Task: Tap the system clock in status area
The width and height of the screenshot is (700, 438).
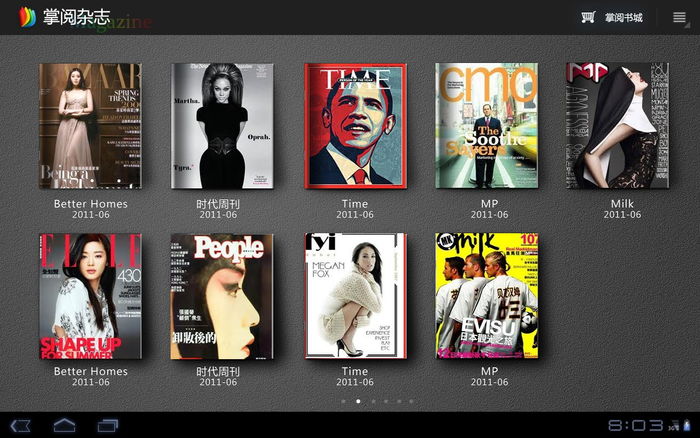Action: pos(632,425)
